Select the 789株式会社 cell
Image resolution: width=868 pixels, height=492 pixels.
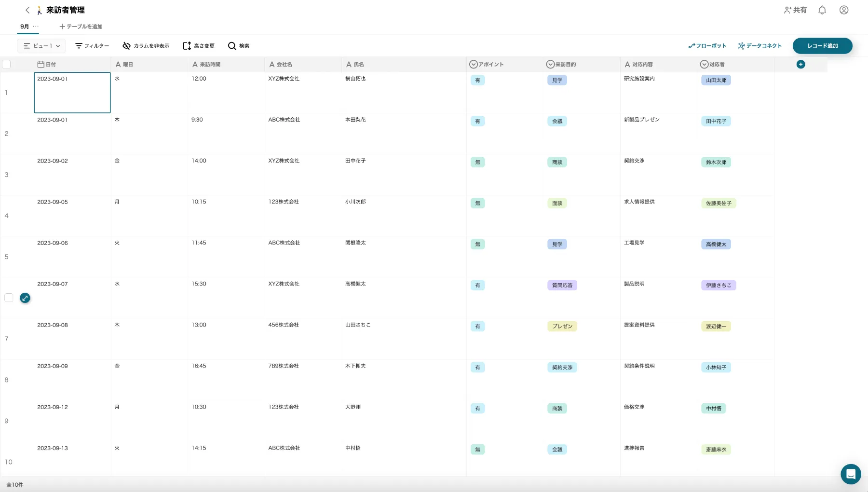[303, 380]
